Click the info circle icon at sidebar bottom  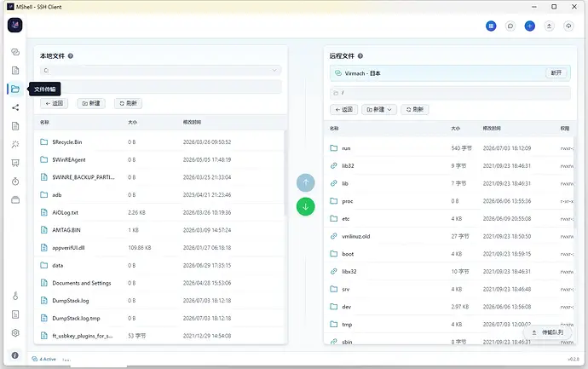pyautogui.click(x=15, y=355)
